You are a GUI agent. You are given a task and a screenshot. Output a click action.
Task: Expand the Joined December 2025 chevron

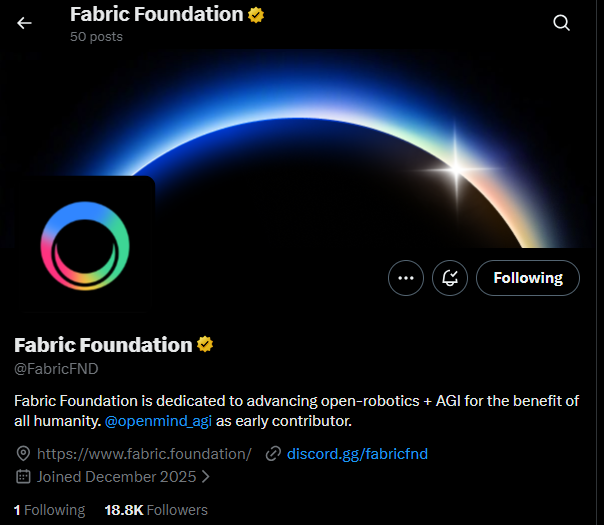[205, 477]
